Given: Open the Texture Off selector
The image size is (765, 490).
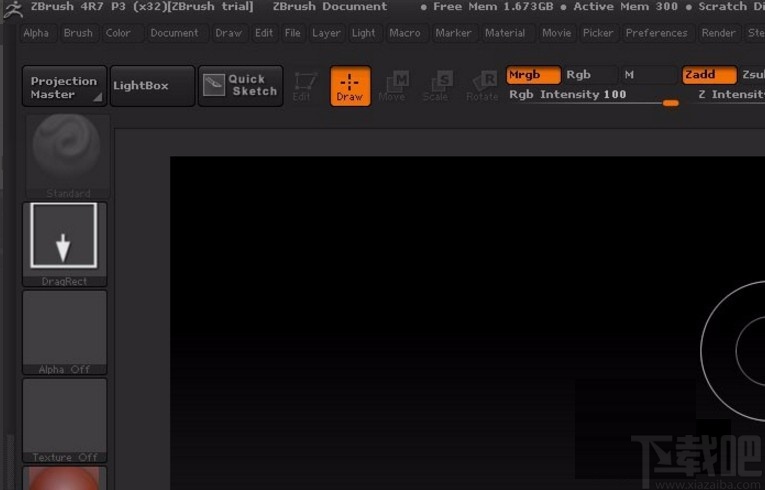Looking at the screenshot, I should tap(64, 420).
